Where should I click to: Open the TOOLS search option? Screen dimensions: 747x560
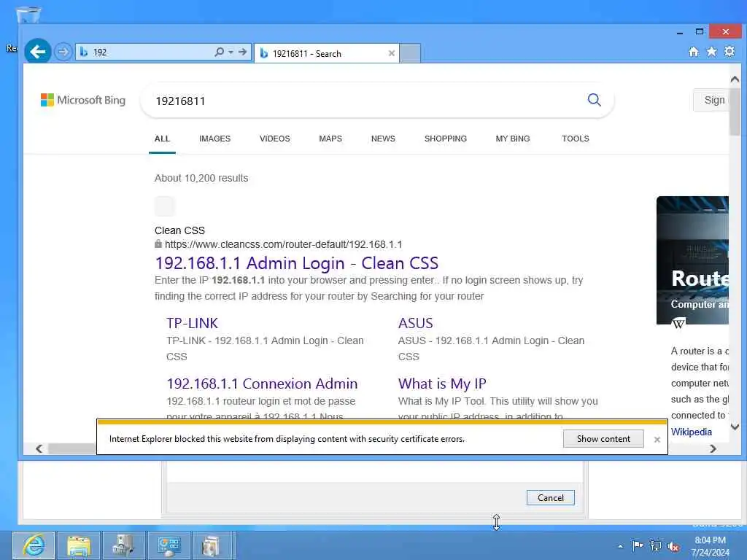(576, 139)
